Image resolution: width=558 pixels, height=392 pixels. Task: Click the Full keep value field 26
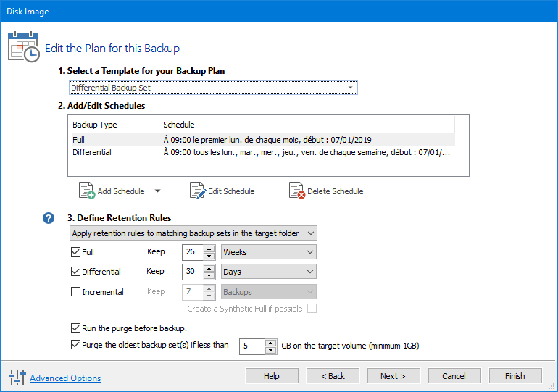click(193, 252)
